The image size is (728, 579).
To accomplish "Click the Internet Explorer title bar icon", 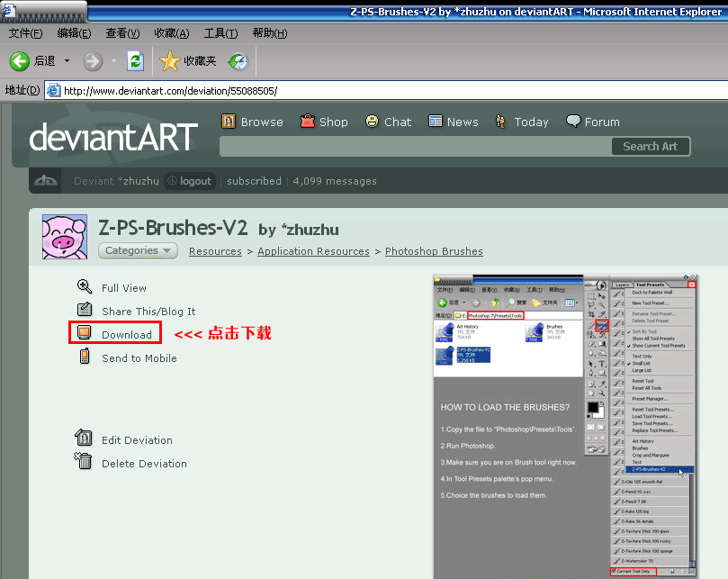I will 8,10.
